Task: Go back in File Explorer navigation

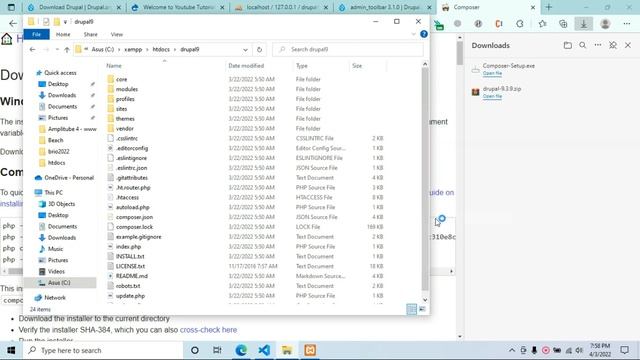Action: (33, 49)
